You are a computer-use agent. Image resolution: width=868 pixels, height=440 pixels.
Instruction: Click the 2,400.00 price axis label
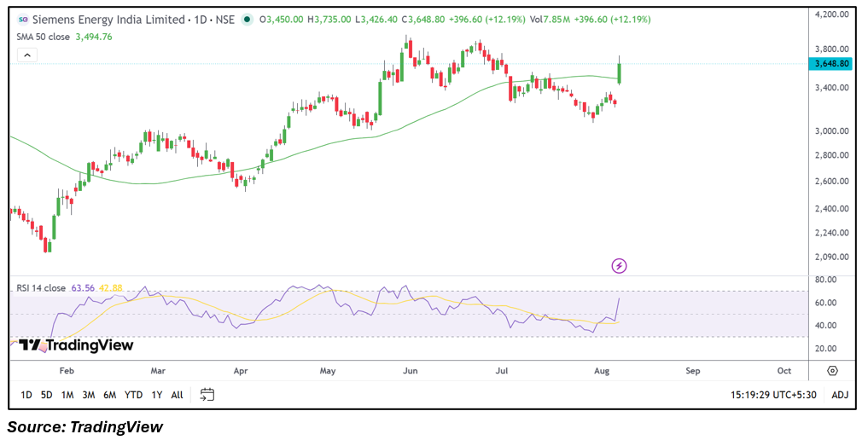(x=832, y=209)
